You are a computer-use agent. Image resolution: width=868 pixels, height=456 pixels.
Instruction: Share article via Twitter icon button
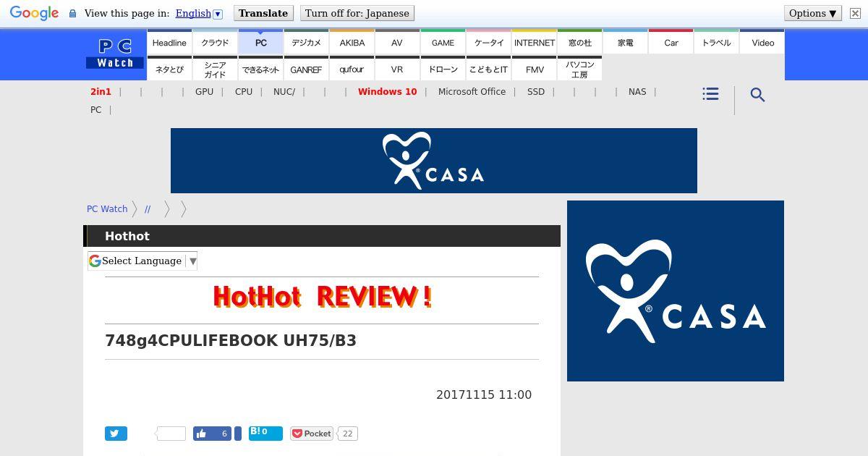click(x=116, y=434)
